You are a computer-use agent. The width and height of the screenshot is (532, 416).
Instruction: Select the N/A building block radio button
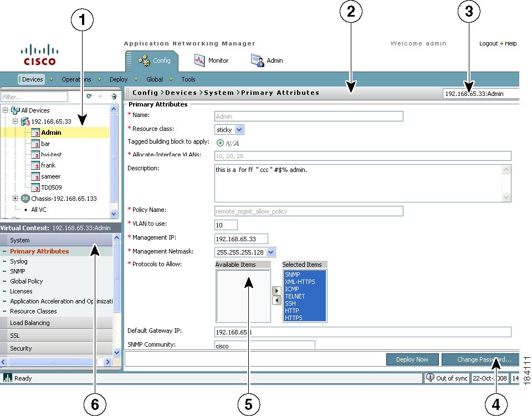pos(220,143)
